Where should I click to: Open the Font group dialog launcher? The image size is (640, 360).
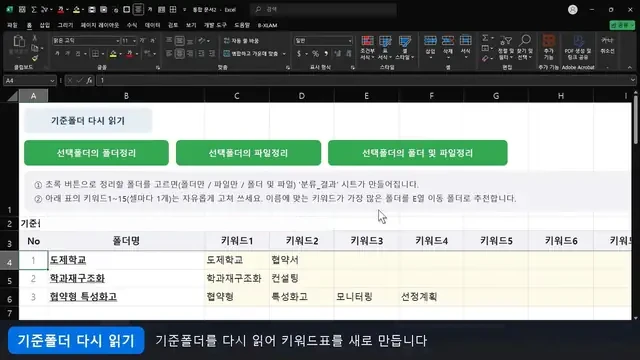tap(158, 68)
